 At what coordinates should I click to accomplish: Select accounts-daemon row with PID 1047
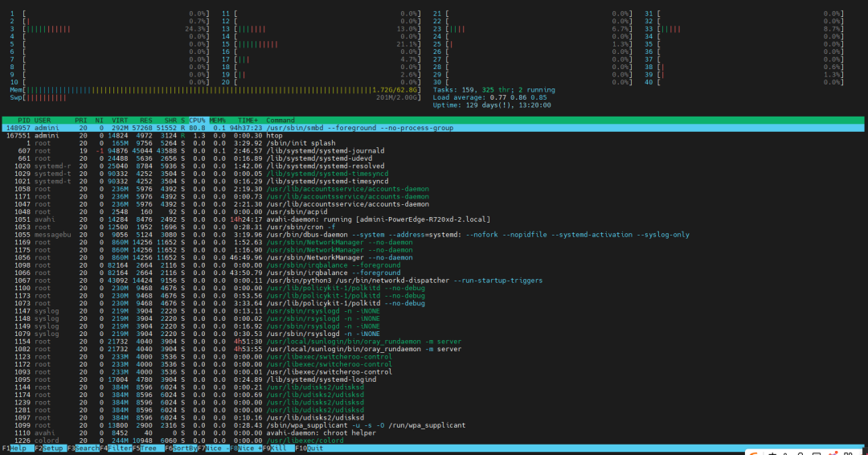433,204
